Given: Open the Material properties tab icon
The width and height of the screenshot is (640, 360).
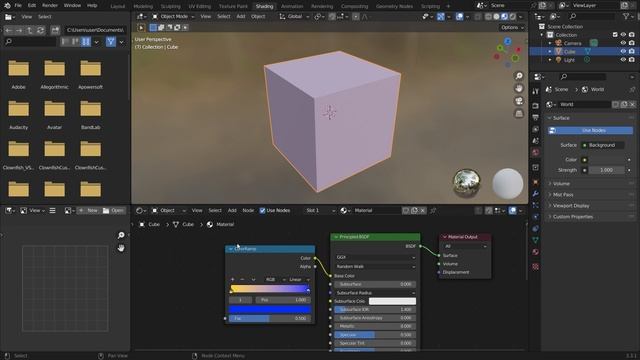Looking at the screenshot, I should tap(536, 252).
